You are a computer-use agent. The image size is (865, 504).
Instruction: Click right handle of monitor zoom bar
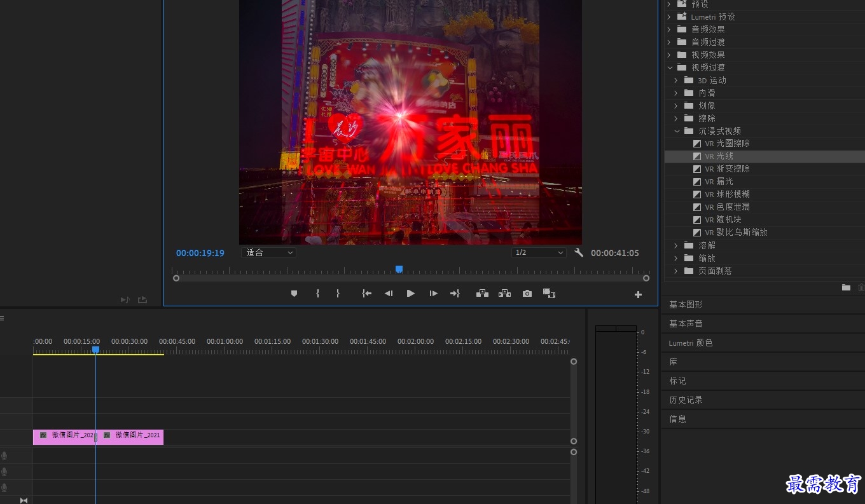pyautogui.click(x=646, y=278)
